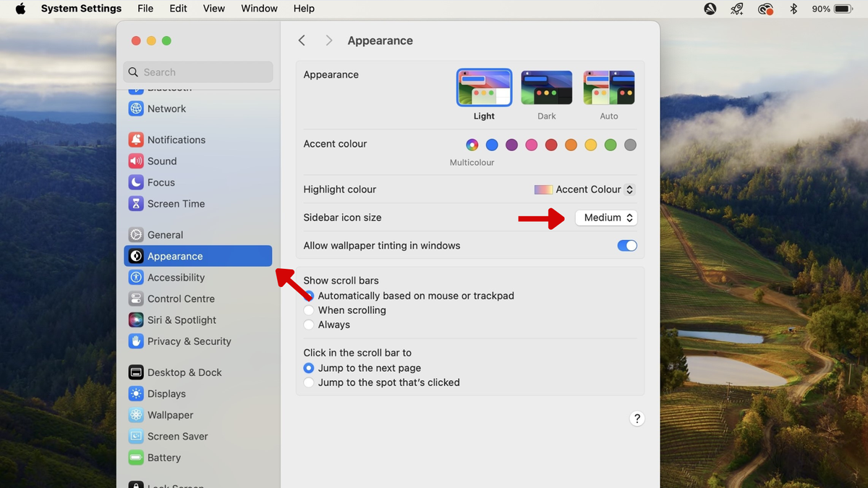868x488 pixels.
Task: Pick the purple accent colour
Action: [x=511, y=145]
